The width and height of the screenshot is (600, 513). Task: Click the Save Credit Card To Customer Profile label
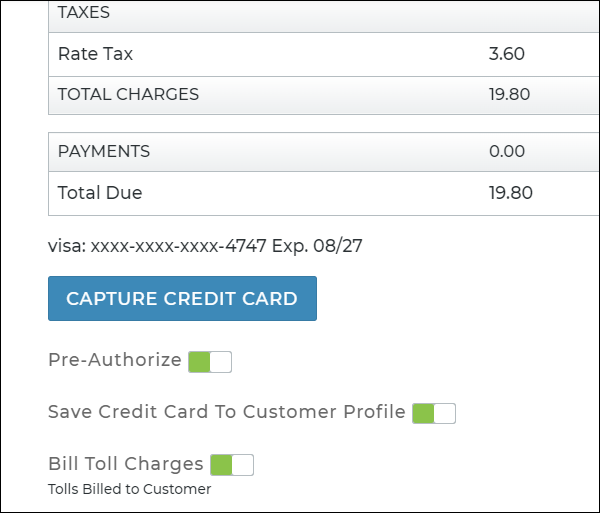(227, 412)
